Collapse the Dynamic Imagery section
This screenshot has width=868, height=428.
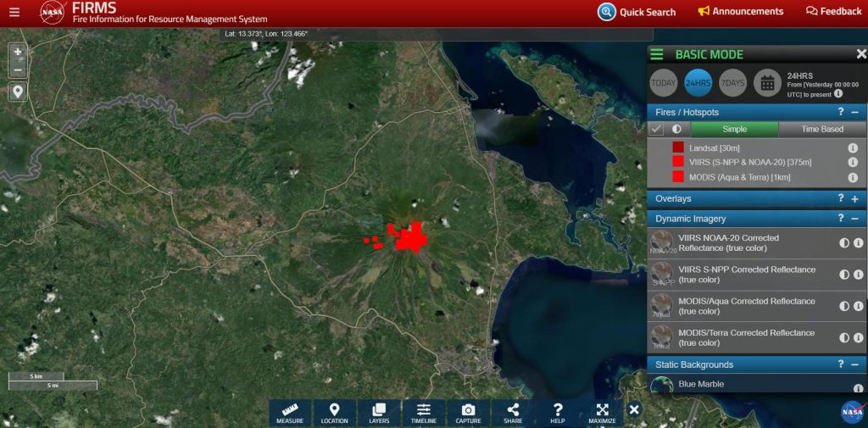point(854,219)
